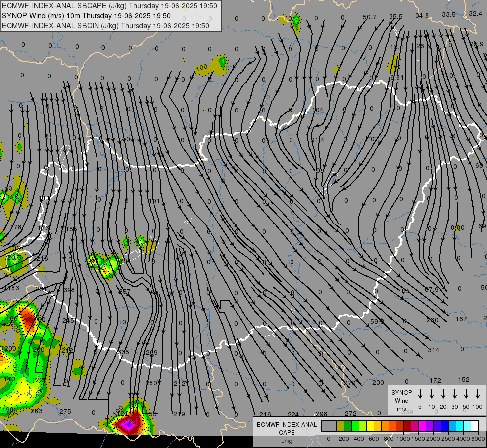
Task: Click the 215 value on the map
Action: (x=42, y=258)
